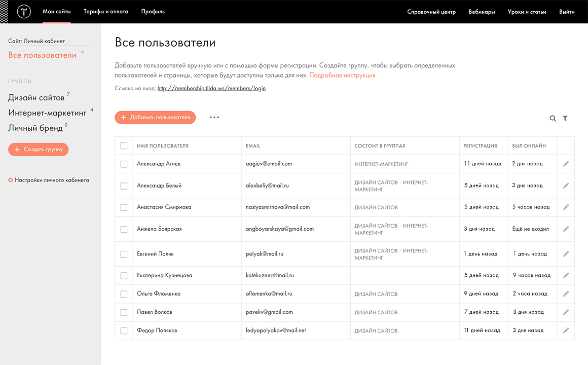Switch to Тарифы и оплата tab

(106, 12)
